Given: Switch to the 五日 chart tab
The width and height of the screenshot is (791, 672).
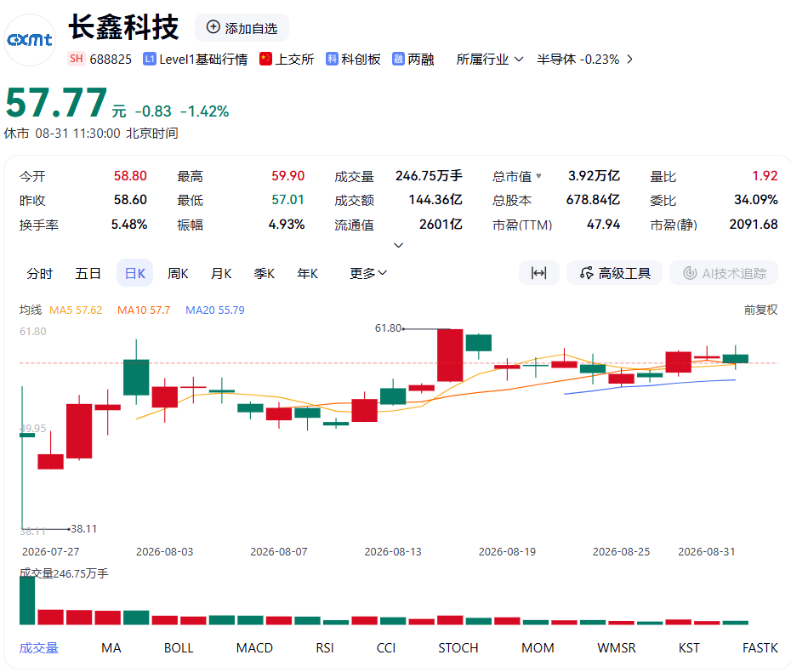Looking at the screenshot, I should [88, 273].
